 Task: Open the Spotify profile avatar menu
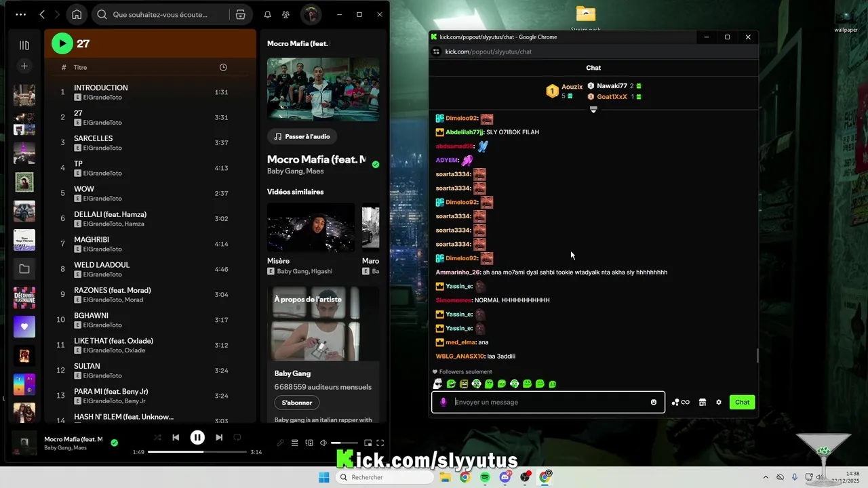coord(311,14)
